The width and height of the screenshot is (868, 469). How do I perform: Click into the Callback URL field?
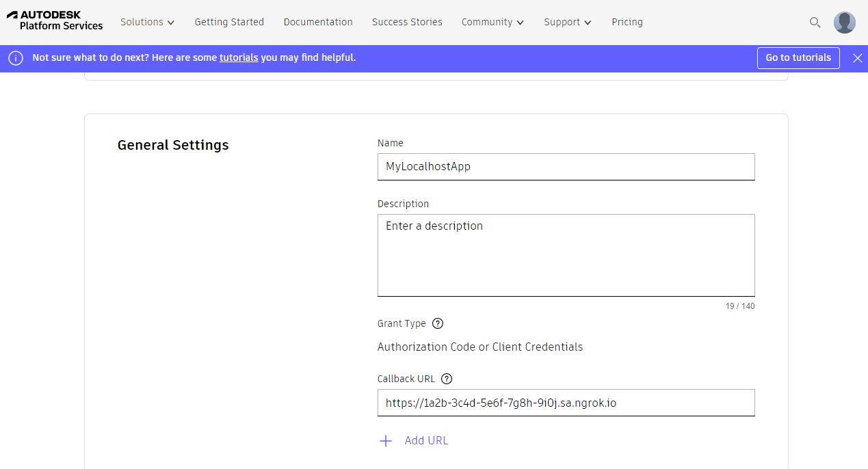point(566,403)
